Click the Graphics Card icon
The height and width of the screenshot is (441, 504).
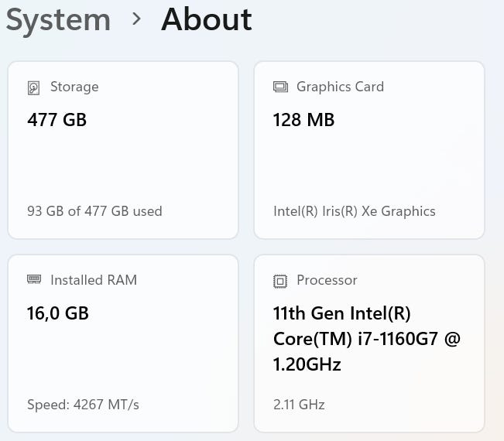click(x=280, y=87)
